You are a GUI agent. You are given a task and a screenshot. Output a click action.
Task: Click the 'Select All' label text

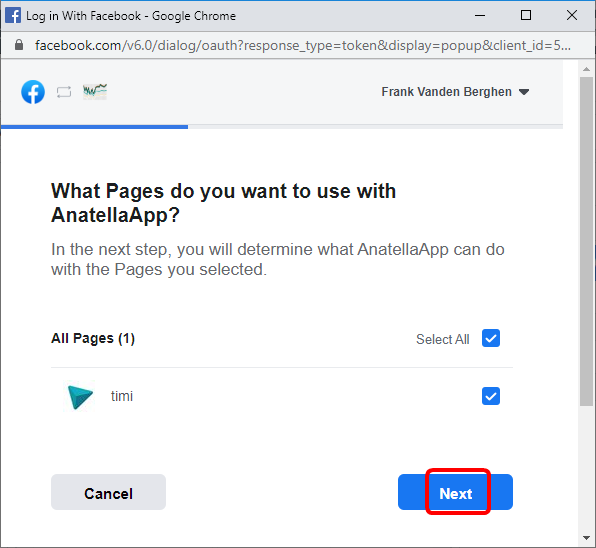click(x=443, y=339)
